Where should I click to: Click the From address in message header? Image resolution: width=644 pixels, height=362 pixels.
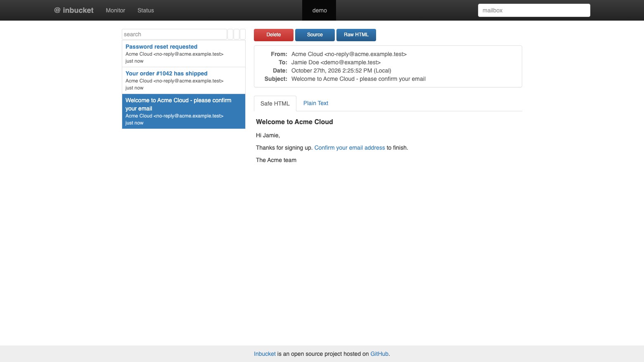(x=349, y=54)
